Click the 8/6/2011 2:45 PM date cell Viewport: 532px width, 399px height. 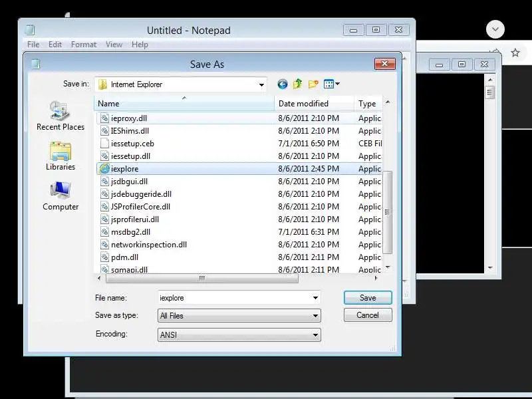pos(309,169)
